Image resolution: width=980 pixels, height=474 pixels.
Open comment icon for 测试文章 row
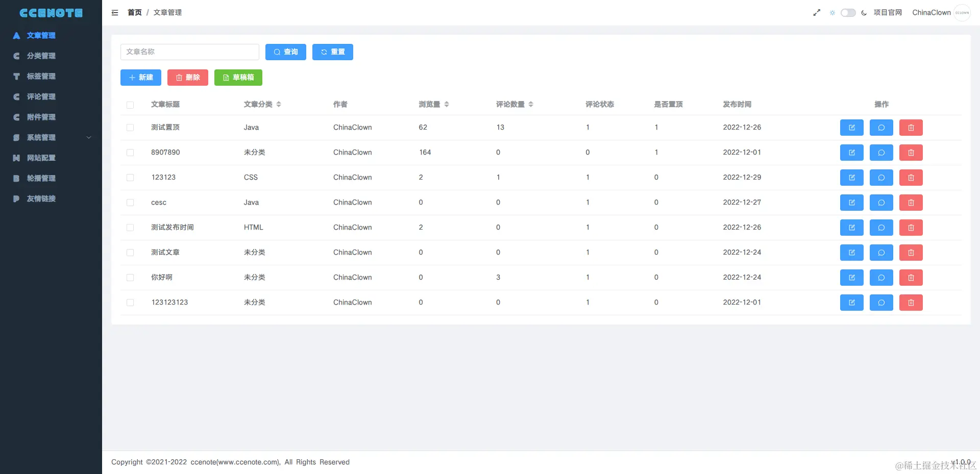coord(881,253)
